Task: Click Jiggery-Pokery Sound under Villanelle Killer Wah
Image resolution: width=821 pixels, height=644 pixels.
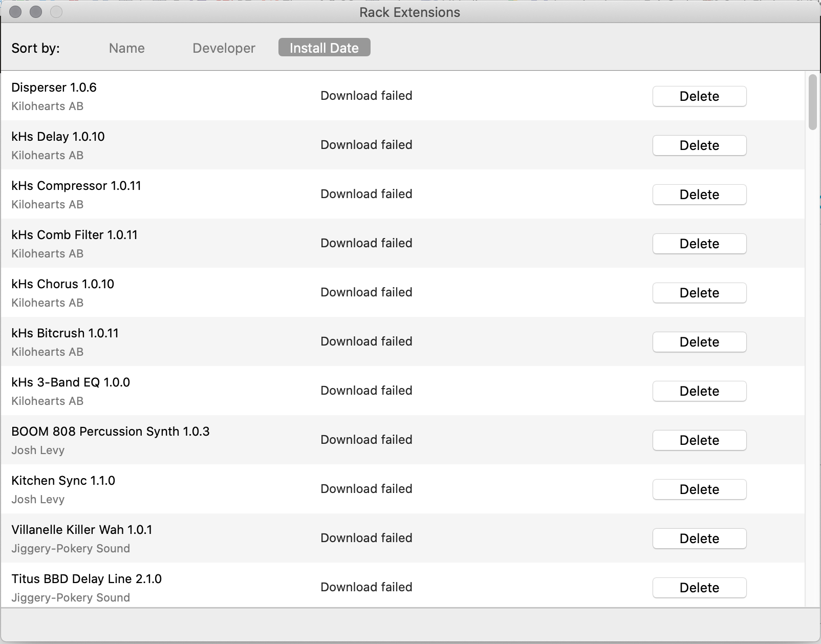Action: (71, 549)
